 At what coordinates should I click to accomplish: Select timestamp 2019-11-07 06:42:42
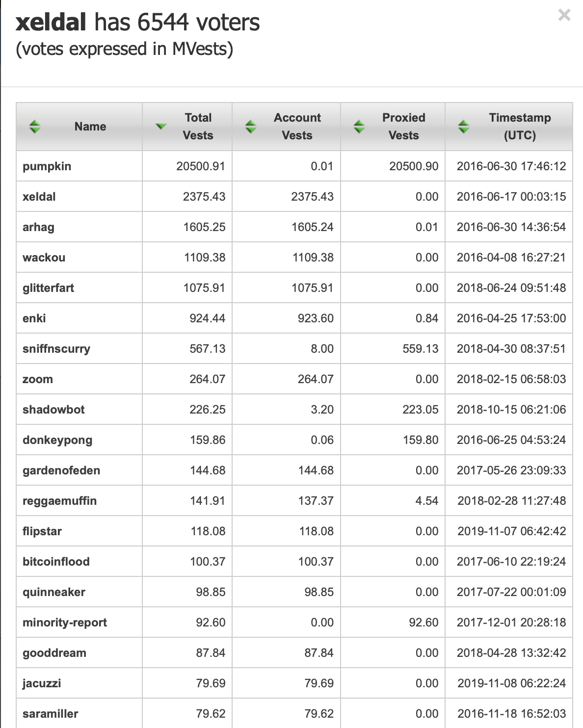511,531
